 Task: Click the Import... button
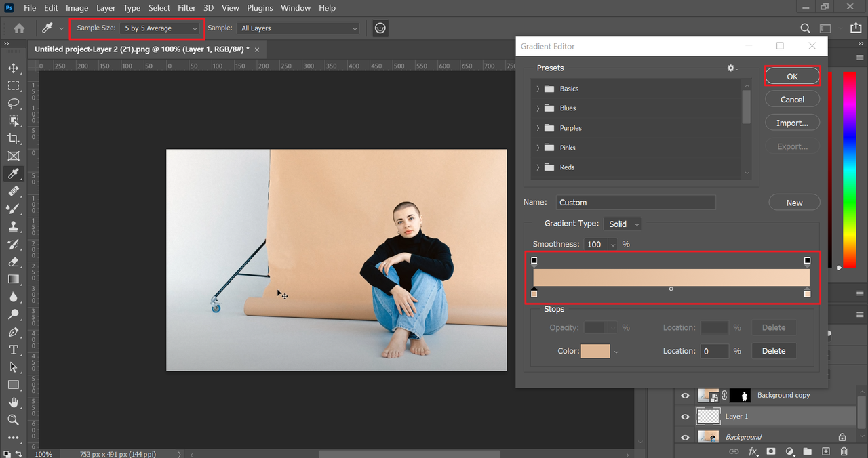[792, 123]
